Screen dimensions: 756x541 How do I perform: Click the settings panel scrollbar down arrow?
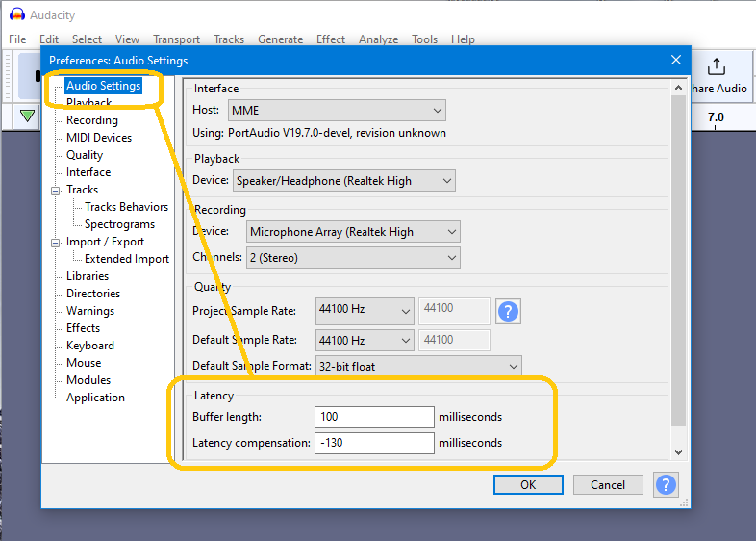pyautogui.click(x=678, y=452)
